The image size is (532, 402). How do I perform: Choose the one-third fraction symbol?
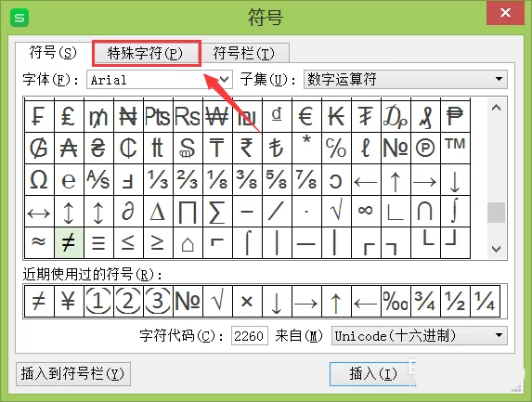(158, 180)
